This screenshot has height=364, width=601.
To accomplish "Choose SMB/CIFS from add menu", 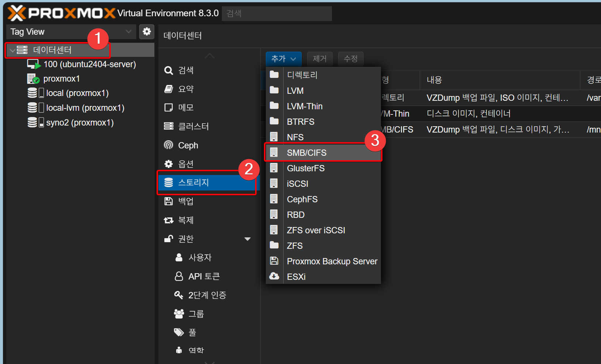I will [323, 152].
